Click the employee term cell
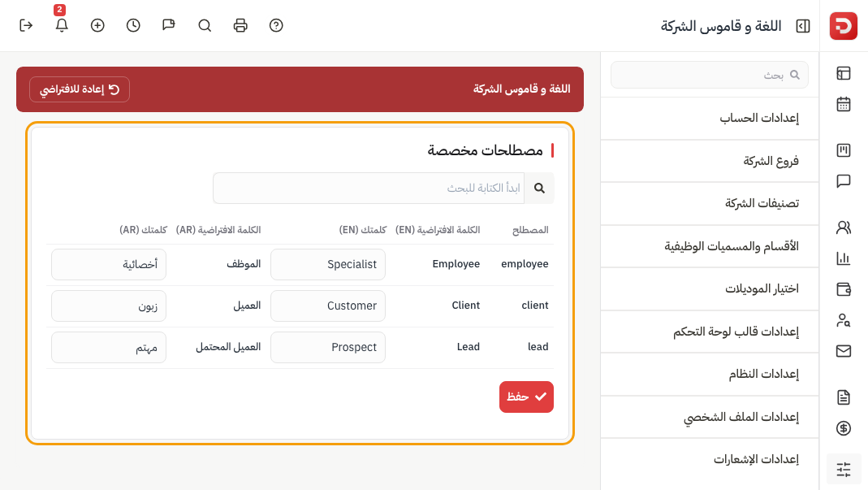This screenshot has height=490, width=868. click(x=525, y=264)
